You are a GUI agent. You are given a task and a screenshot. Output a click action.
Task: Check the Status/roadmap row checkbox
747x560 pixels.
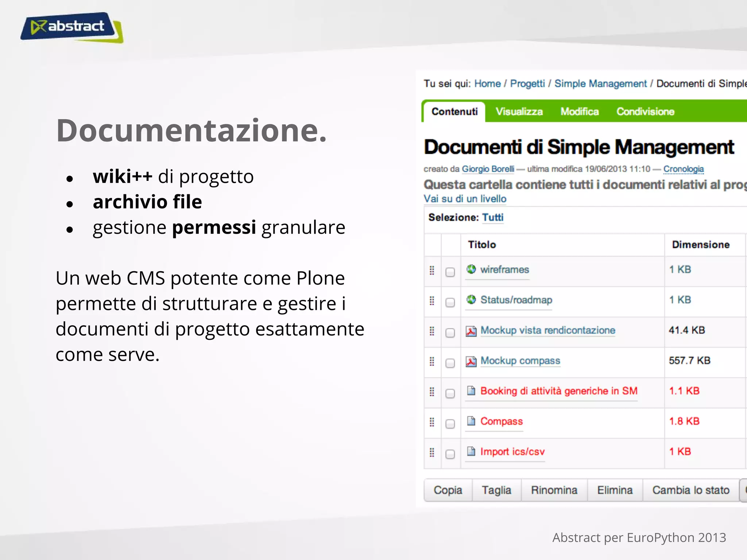point(450,303)
